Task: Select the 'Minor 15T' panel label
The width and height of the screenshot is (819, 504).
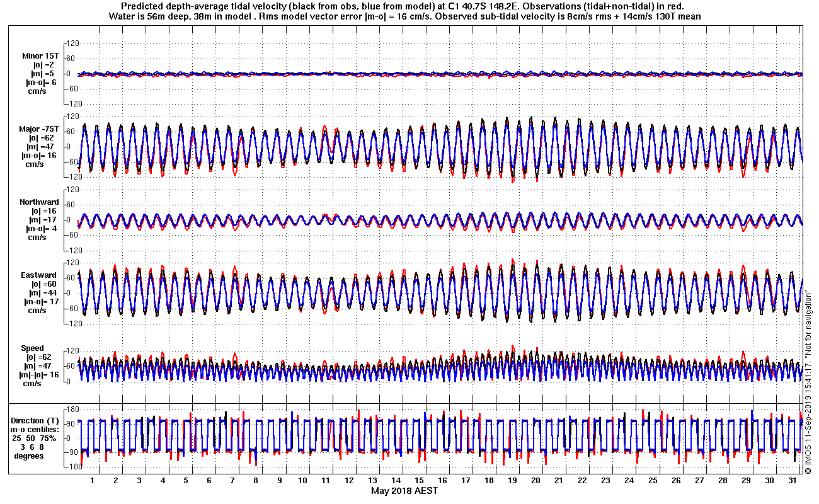Action: (41, 55)
